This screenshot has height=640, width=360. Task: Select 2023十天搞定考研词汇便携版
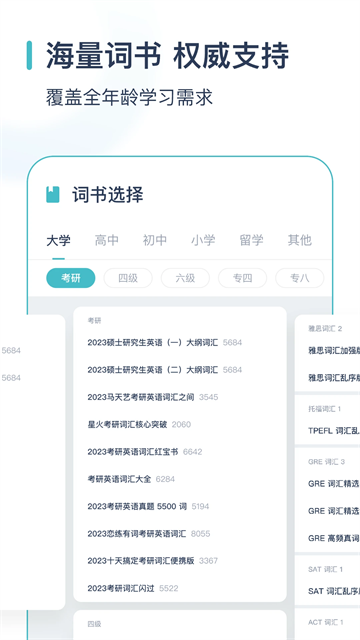pyautogui.click(x=152, y=561)
